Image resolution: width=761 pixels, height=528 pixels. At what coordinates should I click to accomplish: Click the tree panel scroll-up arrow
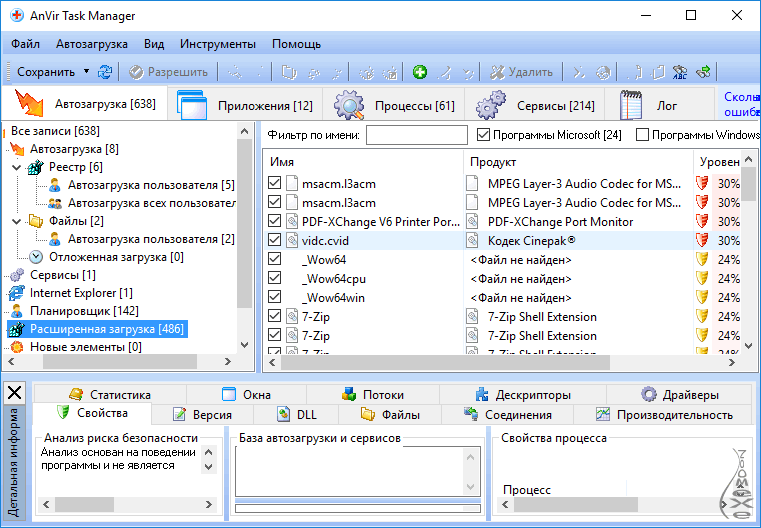point(245,131)
